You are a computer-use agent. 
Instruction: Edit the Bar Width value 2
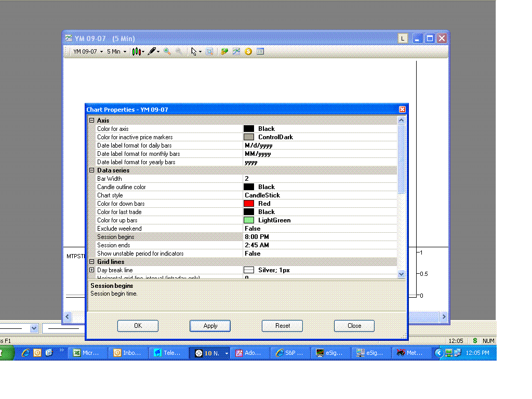320,179
